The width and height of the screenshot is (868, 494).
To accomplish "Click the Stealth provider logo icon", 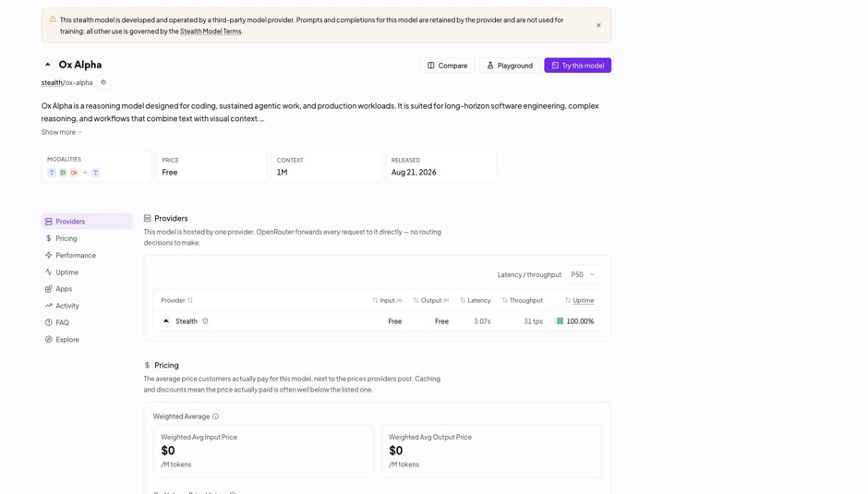I will click(165, 321).
